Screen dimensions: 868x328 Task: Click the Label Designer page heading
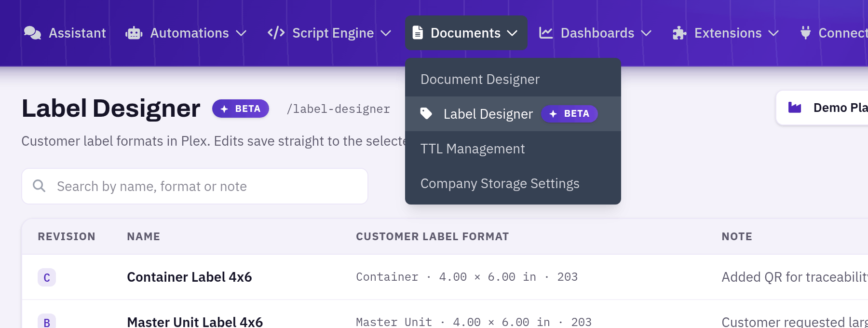(x=111, y=109)
